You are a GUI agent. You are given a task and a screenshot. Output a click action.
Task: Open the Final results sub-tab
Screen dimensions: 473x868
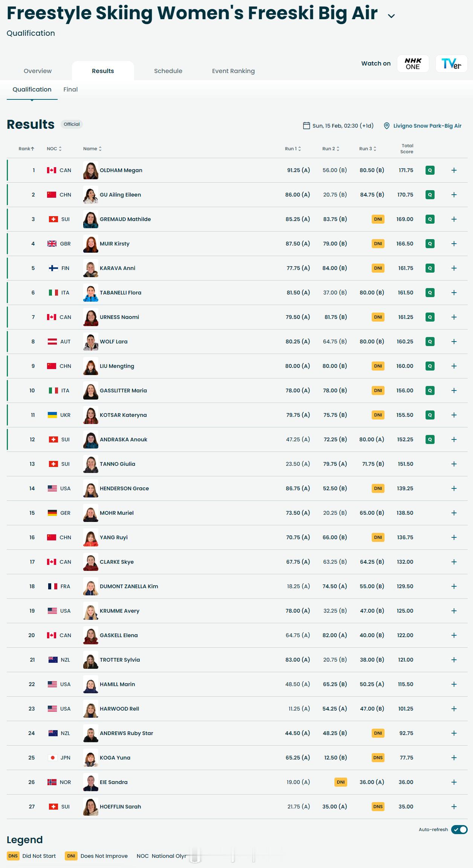(x=70, y=89)
